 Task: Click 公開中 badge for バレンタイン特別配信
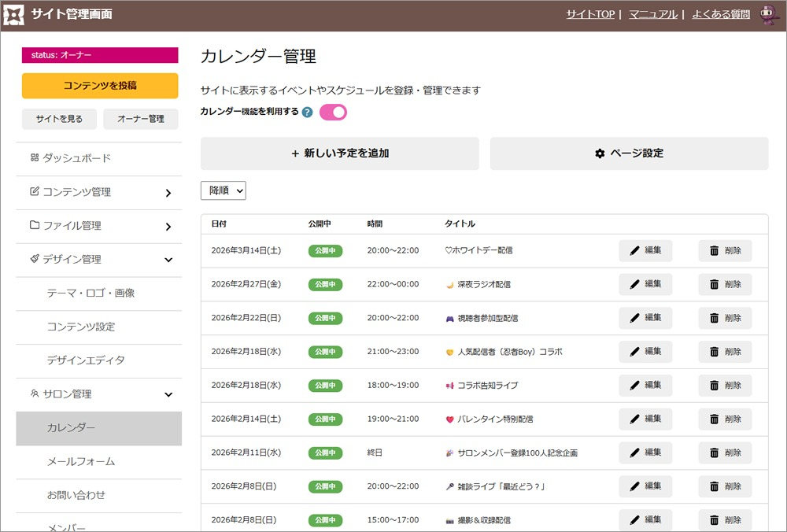point(325,419)
